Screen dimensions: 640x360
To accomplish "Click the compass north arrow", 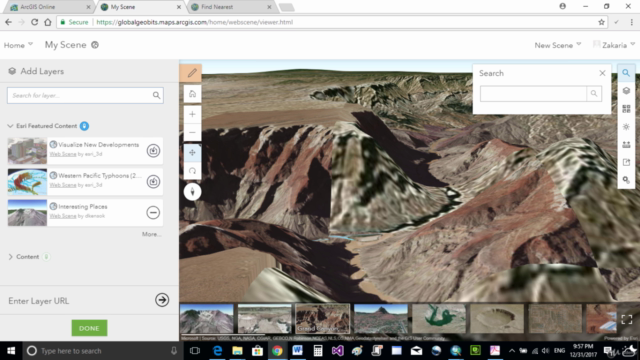I will [192, 191].
